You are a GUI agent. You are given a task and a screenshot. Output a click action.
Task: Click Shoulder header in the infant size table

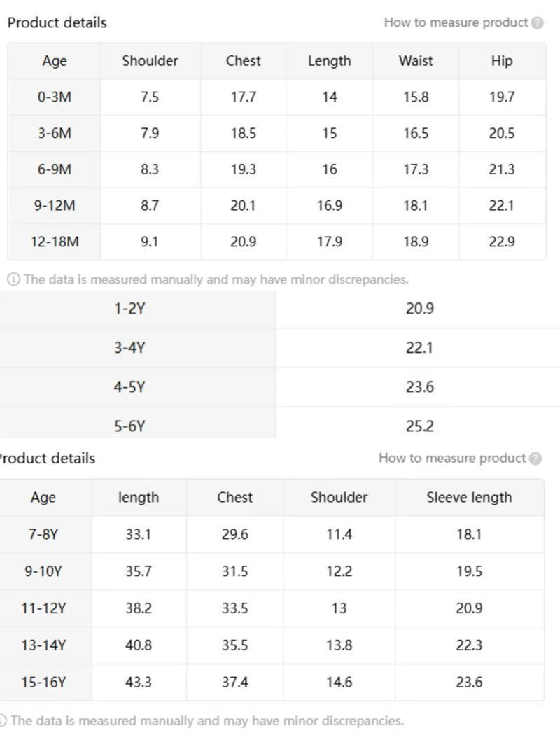(x=150, y=61)
